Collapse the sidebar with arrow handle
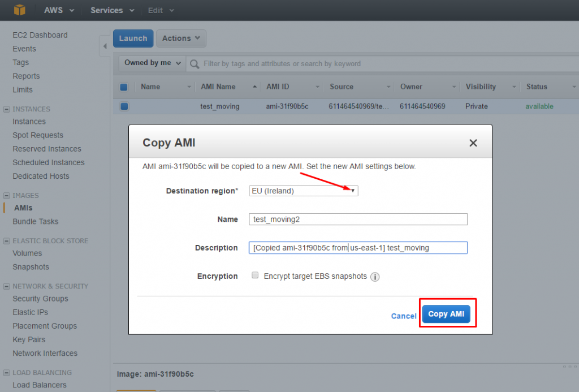This screenshot has width=579, height=392. click(105, 46)
